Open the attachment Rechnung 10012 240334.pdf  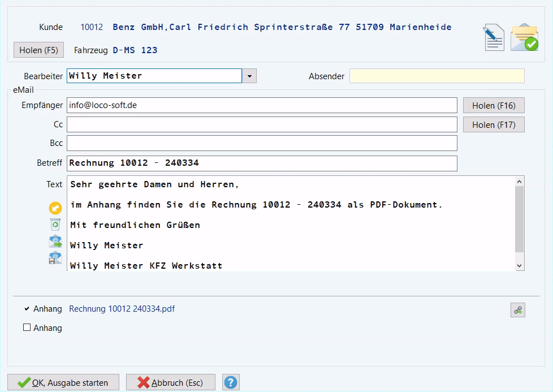click(121, 309)
